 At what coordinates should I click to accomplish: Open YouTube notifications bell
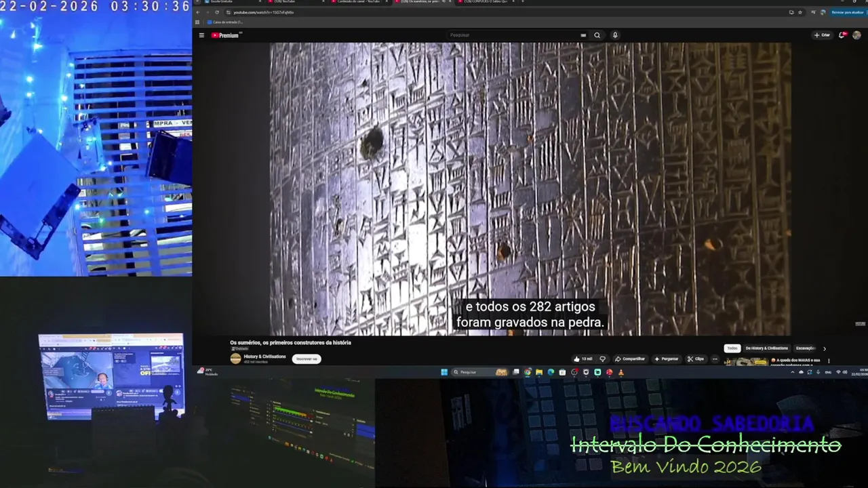point(842,35)
